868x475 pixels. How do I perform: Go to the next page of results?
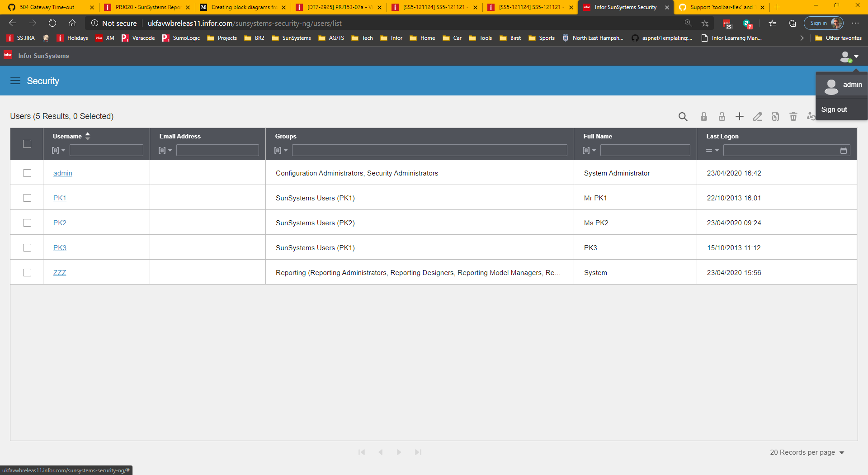[x=399, y=452]
